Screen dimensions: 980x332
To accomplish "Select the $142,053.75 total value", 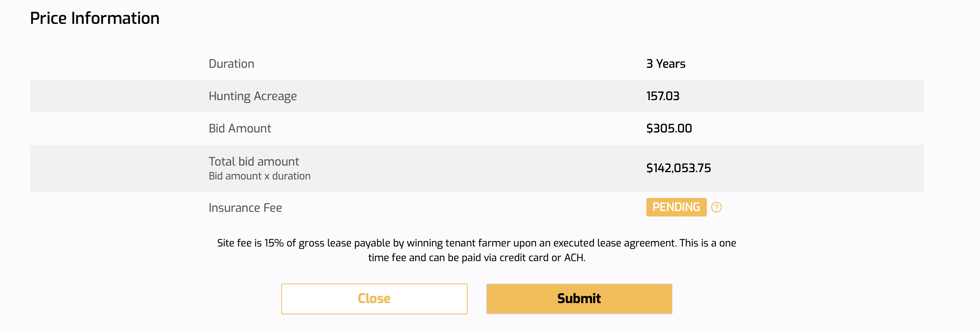I will (x=678, y=168).
